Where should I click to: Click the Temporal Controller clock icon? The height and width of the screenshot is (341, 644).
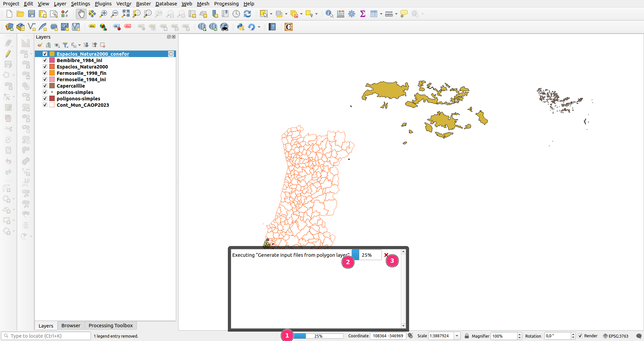236,14
